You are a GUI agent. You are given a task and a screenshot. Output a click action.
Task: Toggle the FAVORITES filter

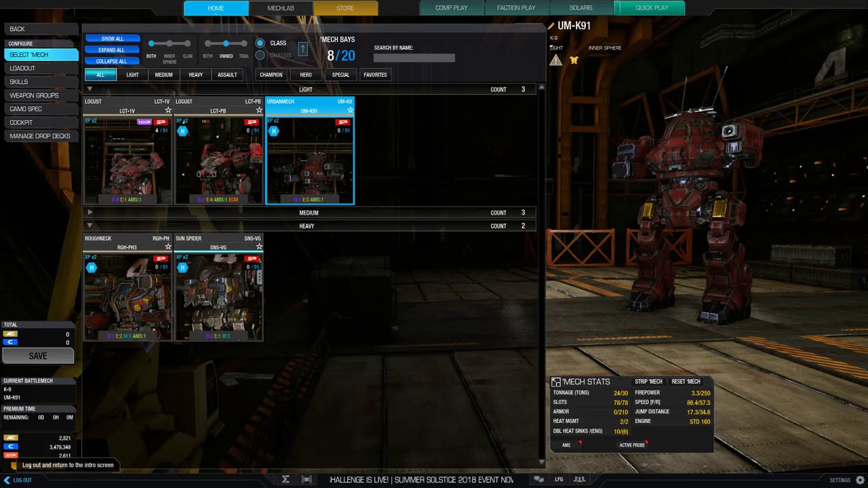(375, 75)
